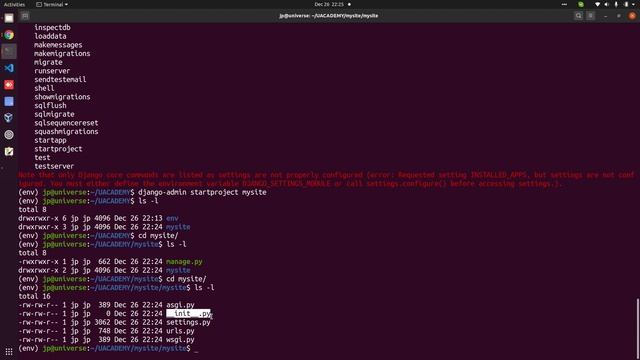
Task: Click 'inspectdb' in the command list
Action: (52, 27)
